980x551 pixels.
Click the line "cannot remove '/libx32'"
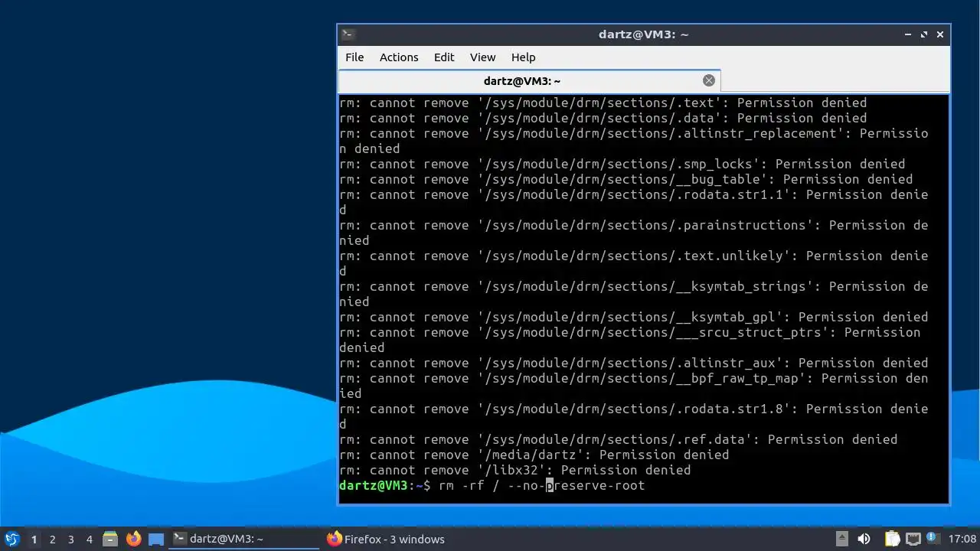tap(514, 471)
